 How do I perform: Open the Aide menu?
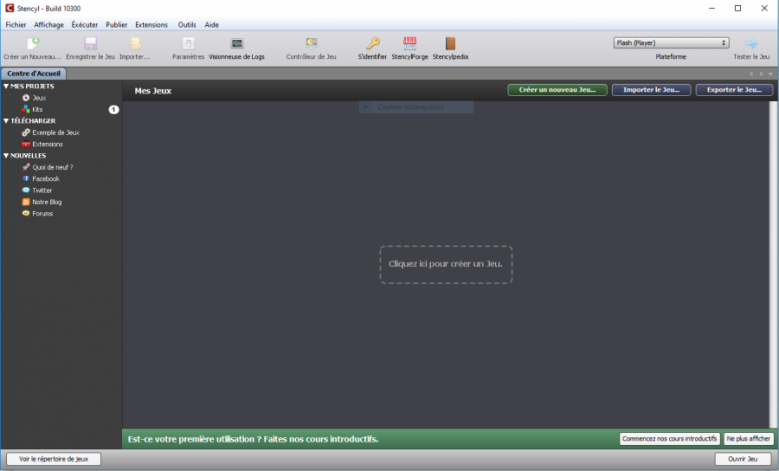point(212,24)
